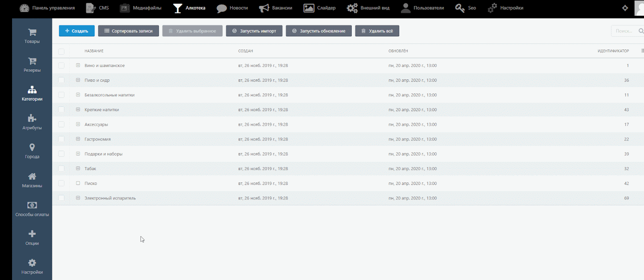Expand the Крепкие напитки category
Image resolution: width=644 pixels, height=280 pixels.
(78, 109)
